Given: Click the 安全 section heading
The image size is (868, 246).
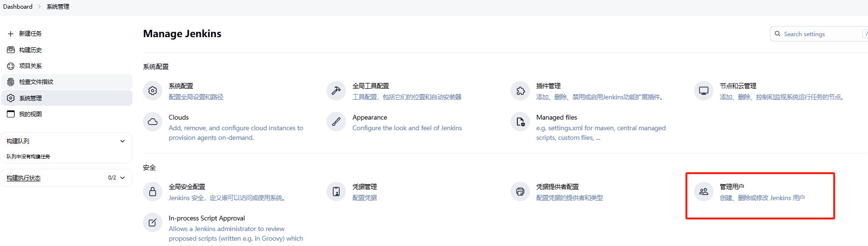Looking at the screenshot, I should [x=149, y=168].
